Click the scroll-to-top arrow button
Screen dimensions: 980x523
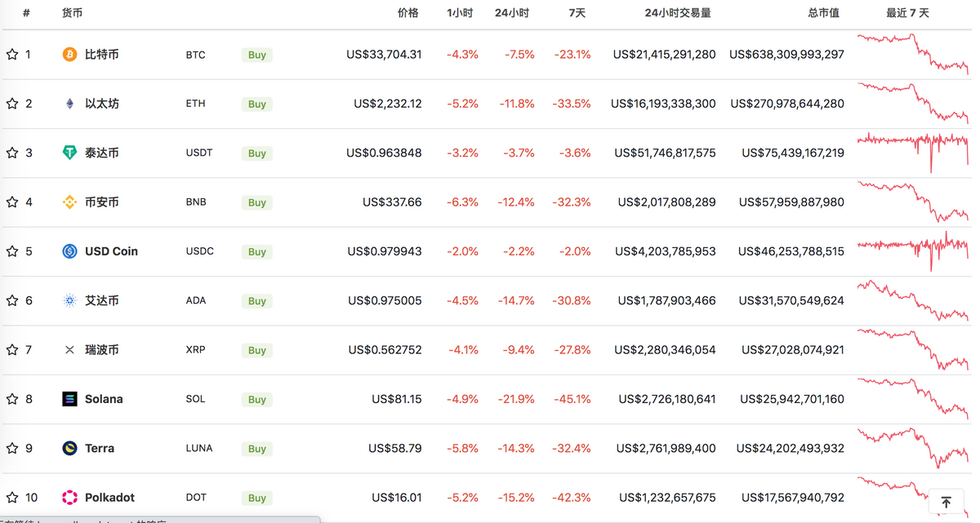[x=945, y=502]
